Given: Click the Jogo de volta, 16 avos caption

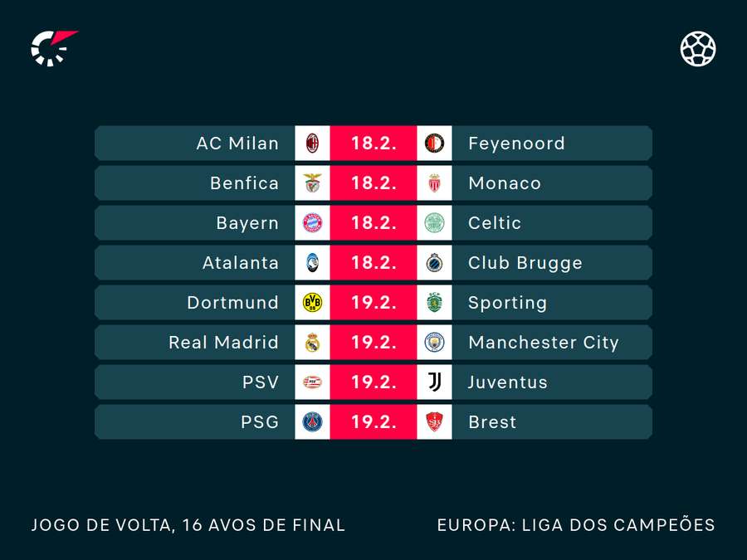Looking at the screenshot, I should coord(188,525).
